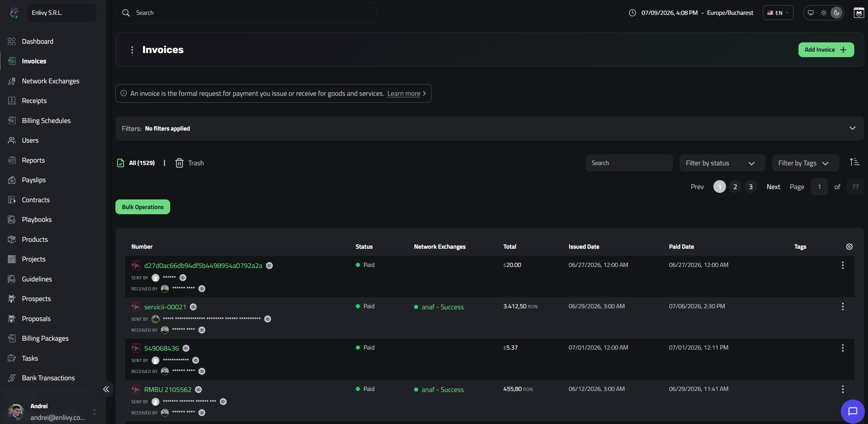The height and width of the screenshot is (424, 868).
Task: Open table column settings gear
Action: tap(849, 247)
